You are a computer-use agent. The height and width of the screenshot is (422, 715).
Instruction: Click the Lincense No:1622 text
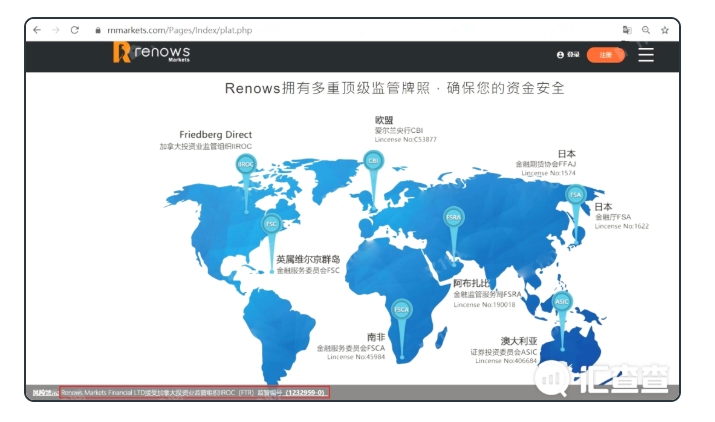point(622,226)
